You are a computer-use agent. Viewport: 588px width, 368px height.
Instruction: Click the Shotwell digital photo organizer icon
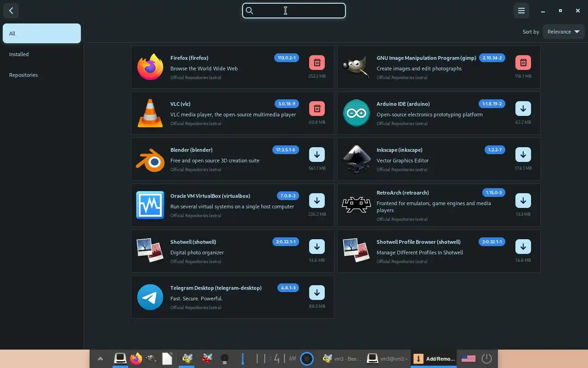(150, 251)
